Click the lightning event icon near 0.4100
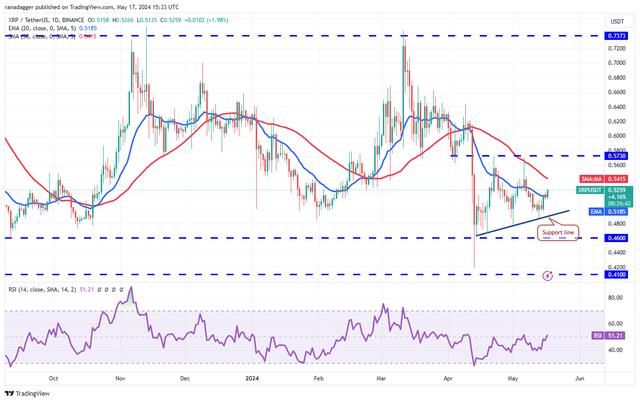This screenshot has width=640, height=402. (x=547, y=273)
